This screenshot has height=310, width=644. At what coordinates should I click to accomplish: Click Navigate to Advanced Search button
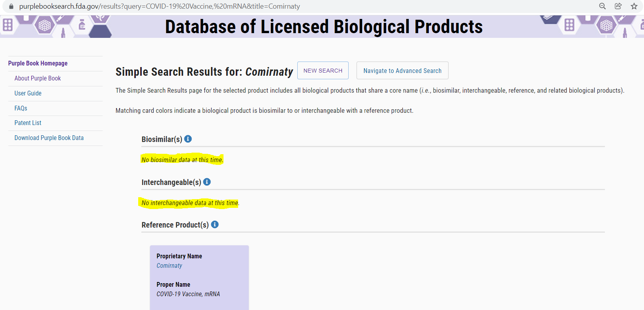402,71
